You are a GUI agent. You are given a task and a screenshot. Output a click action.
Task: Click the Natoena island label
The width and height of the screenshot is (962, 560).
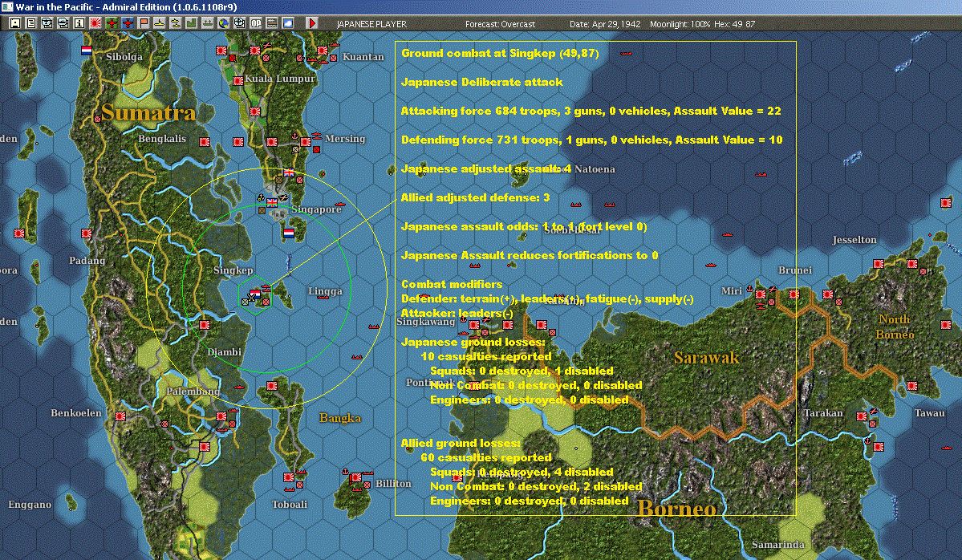595,169
